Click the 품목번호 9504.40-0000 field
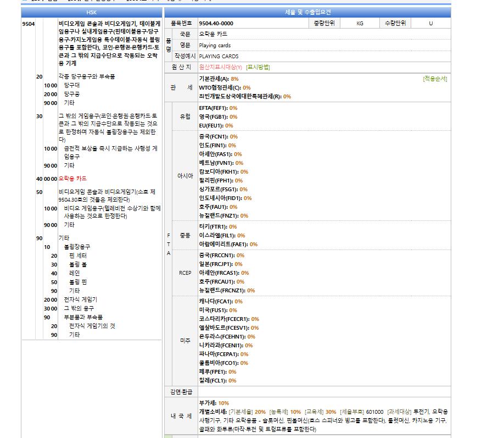This screenshot has height=438, width=504. tap(253, 23)
